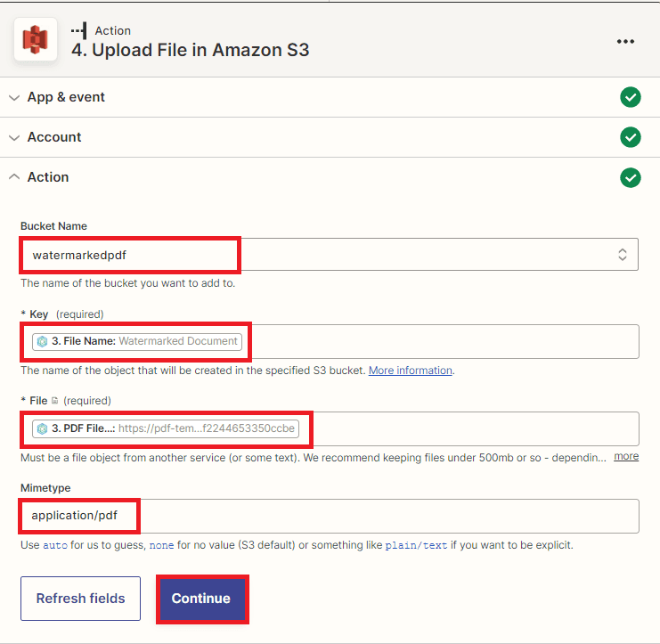The height and width of the screenshot is (644, 660).
Task: Click the Action section green checkmark
Action: pos(630,177)
